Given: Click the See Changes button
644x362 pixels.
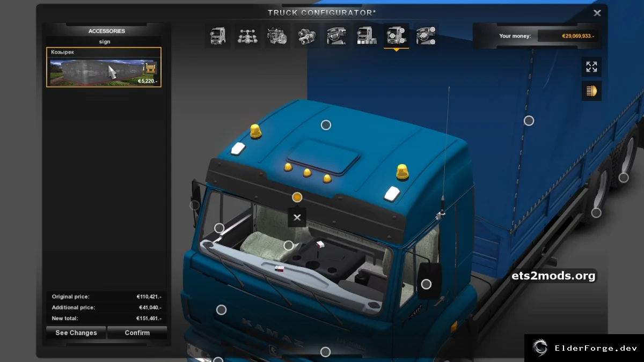Looking at the screenshot, I should [76, 333].
